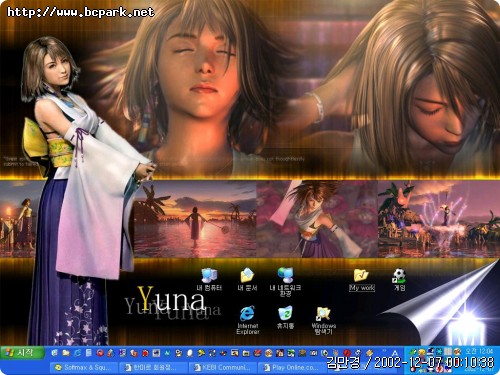The image size is (500, 375).
Task: Click the 오전 12:04 system clock
Action: 479,351
